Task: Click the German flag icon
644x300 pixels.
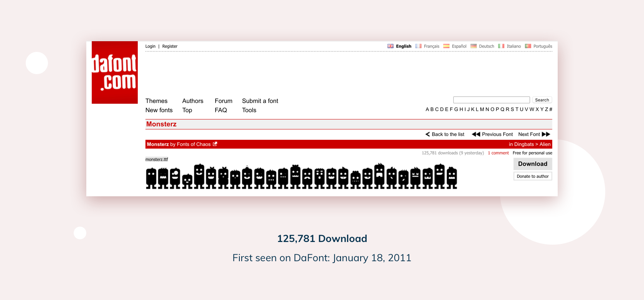Action: click(474, 46)
